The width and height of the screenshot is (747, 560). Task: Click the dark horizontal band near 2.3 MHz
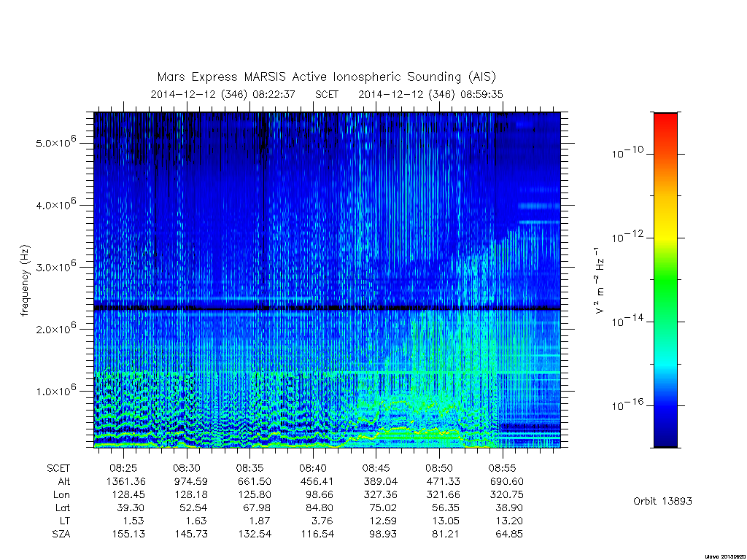[x=327, y=308]
